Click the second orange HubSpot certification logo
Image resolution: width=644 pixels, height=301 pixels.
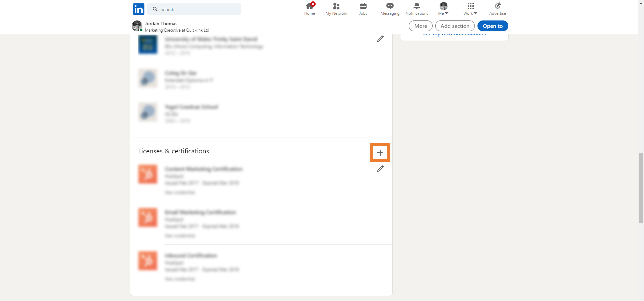148,217
